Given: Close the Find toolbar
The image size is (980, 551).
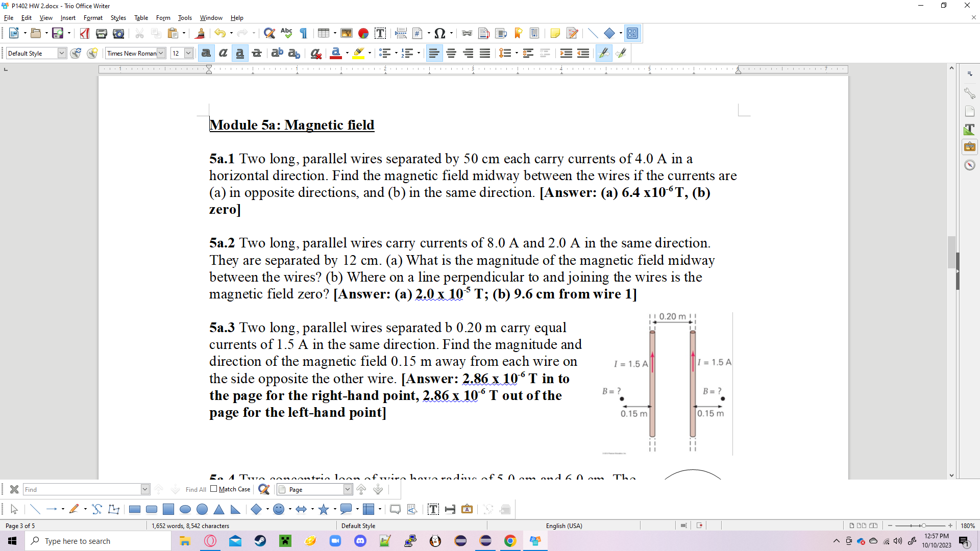Looking at the screenshot, I should coord(14,489).
